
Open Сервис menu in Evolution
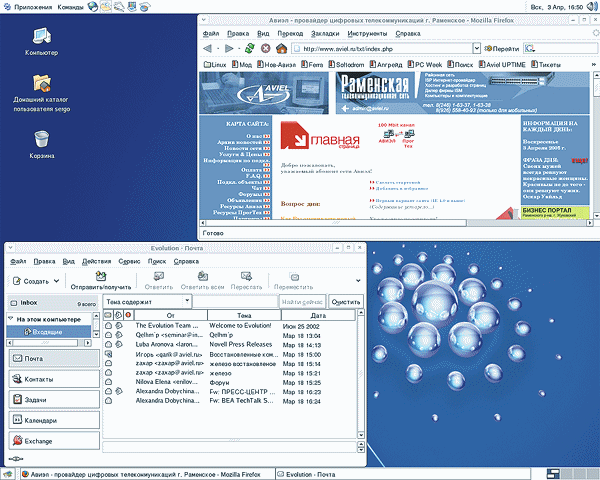[129, 261]
